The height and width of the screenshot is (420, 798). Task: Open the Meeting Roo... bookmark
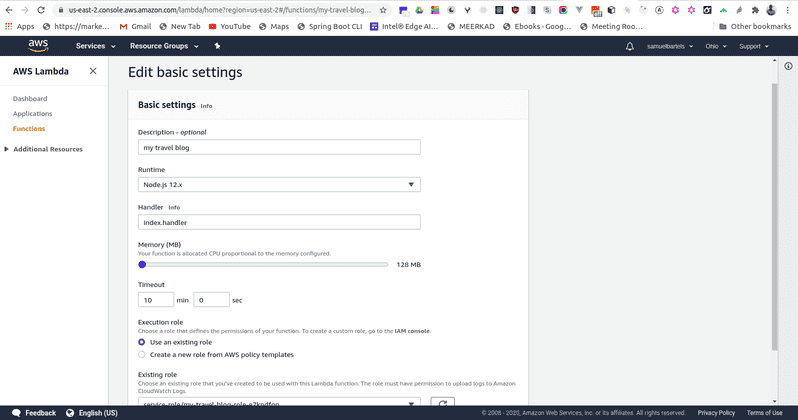tap(611, 26)
